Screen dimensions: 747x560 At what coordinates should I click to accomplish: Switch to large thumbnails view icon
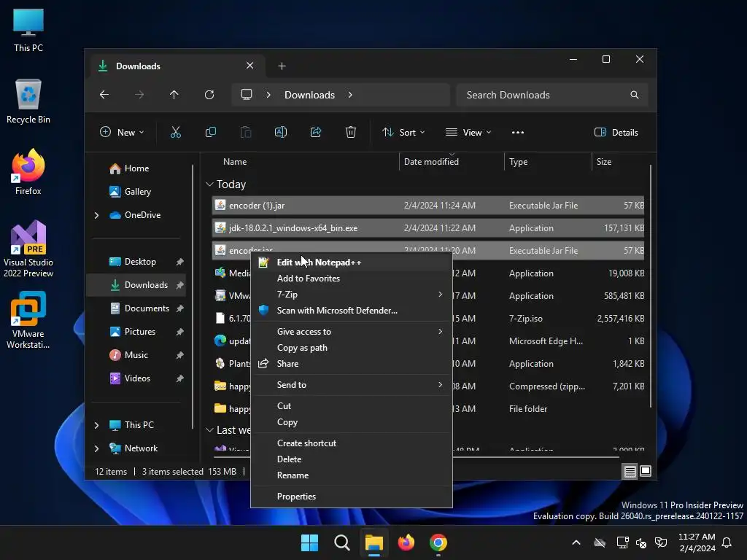click(646, 472)
